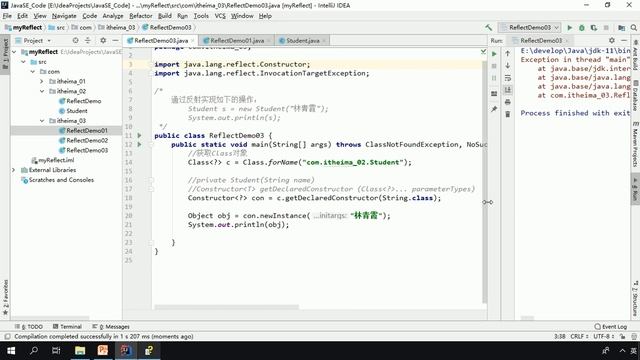Screen dimensions: 640x360
Task: Collapse the itheima_02 package
Action: [42, 91]
